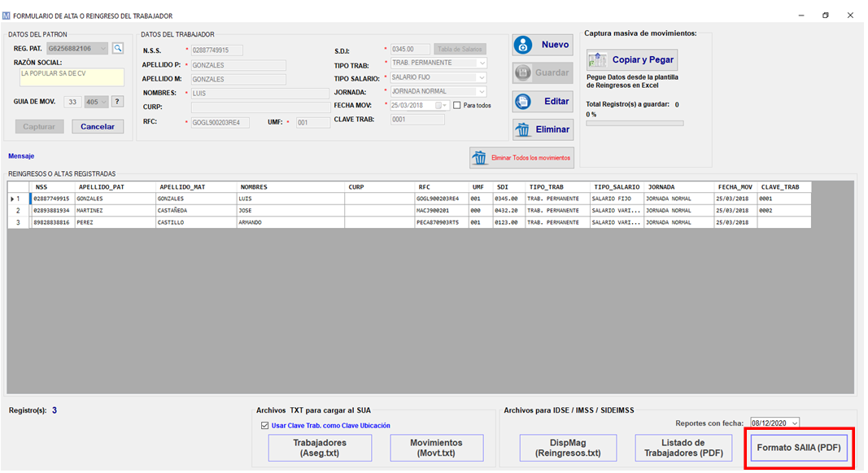The width and height of the screenshot is (868, 473).
Task: Click the APELLIDO M input field
Action: (238, 79)
